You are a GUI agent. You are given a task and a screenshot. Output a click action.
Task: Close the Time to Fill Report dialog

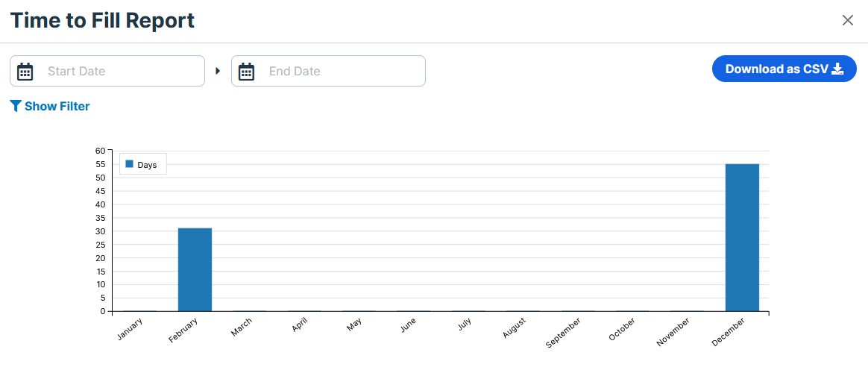click(x=848, y=20)
